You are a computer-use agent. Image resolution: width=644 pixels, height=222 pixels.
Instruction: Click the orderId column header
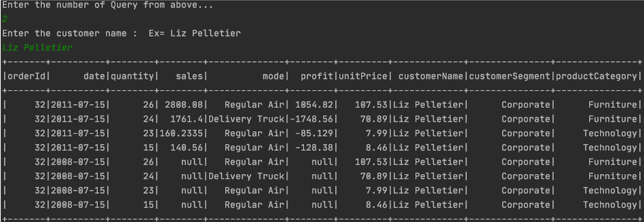(x=27, y=76)
